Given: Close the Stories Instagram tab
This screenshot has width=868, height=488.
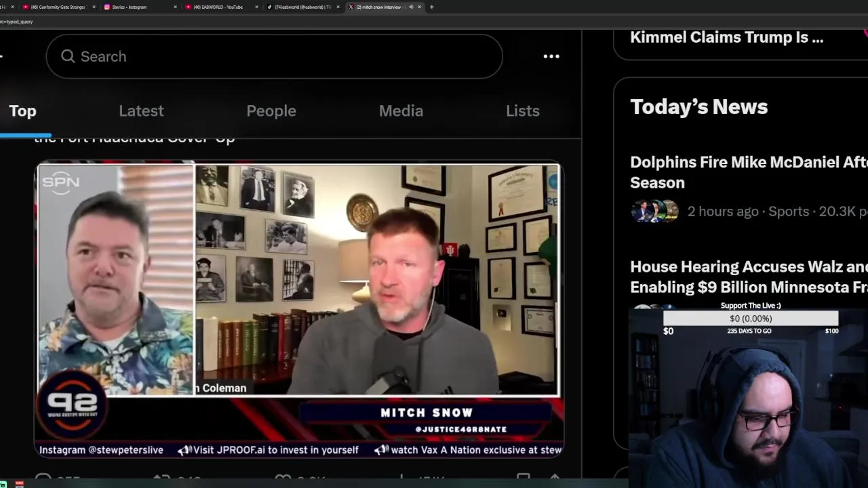Looking at the screenshot, I should tap(175, 7).
